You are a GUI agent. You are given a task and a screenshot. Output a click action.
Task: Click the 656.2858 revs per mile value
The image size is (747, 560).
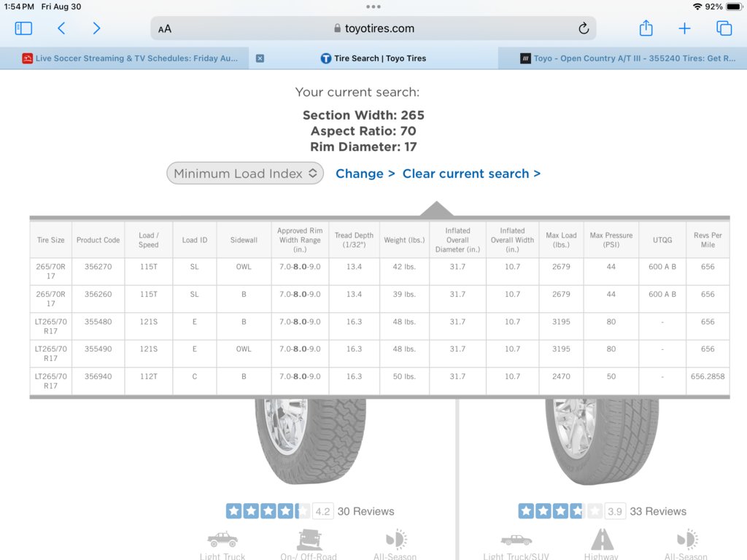click(708, 377)
